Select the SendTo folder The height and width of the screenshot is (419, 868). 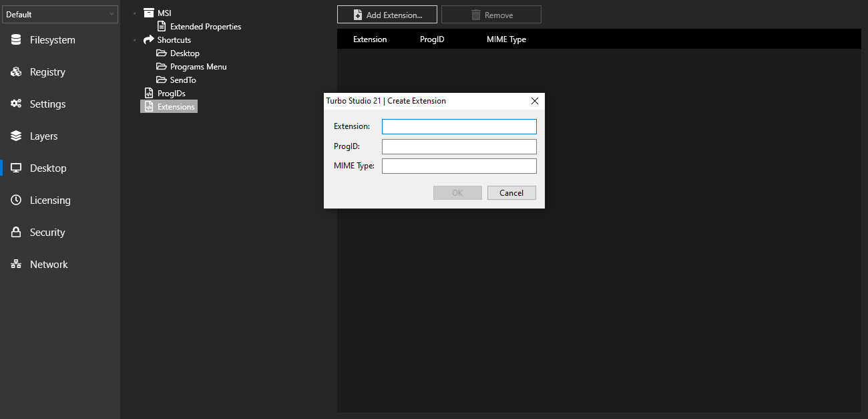point(183,80)
